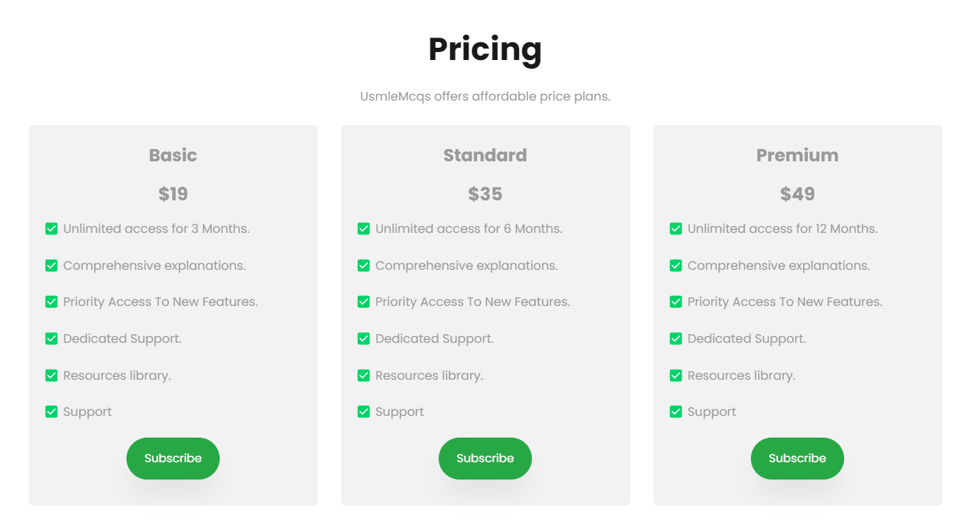Click checkmark for Premium's 12 months access
This screenshot has height=528, width=980.
click(676, 228)
